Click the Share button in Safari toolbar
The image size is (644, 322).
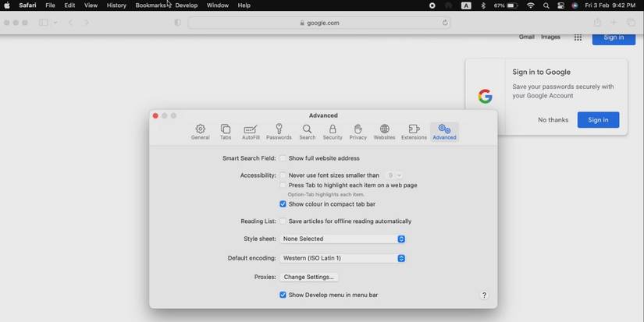[597, 23]
